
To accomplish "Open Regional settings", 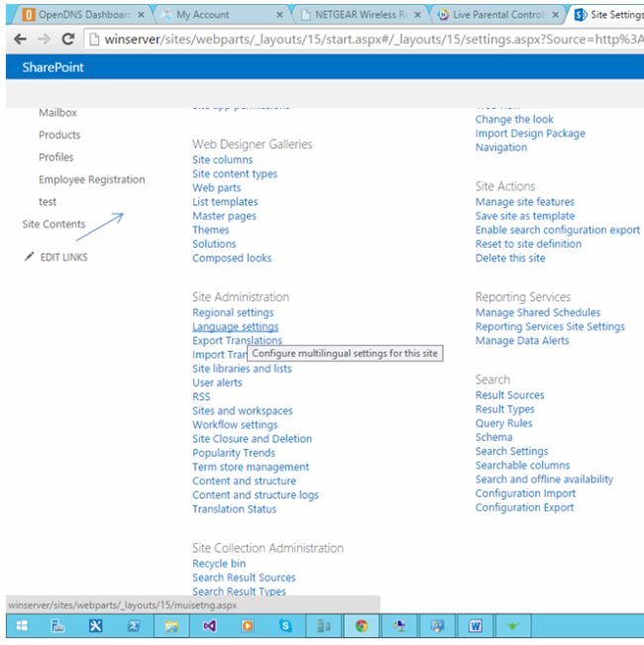I will (233, 313).
